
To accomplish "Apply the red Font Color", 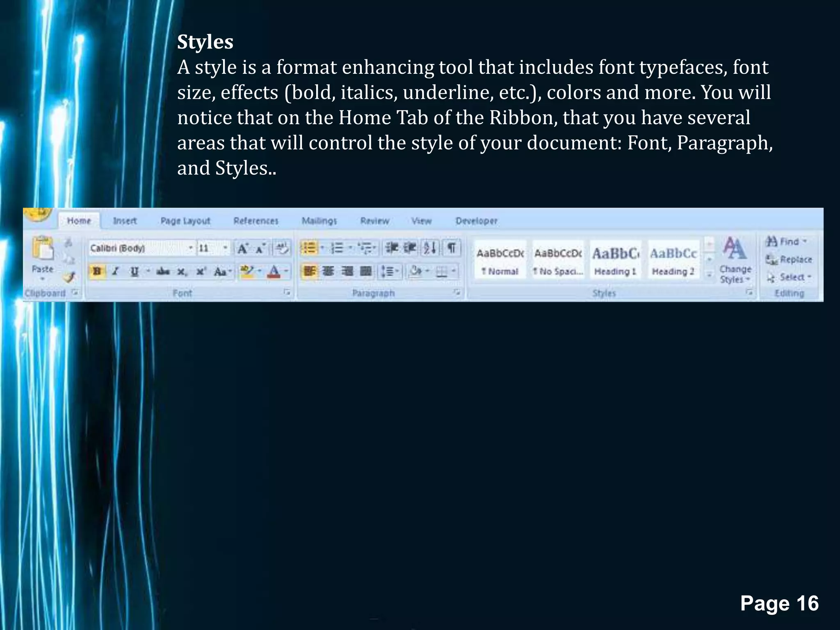I will coord(274,271).
